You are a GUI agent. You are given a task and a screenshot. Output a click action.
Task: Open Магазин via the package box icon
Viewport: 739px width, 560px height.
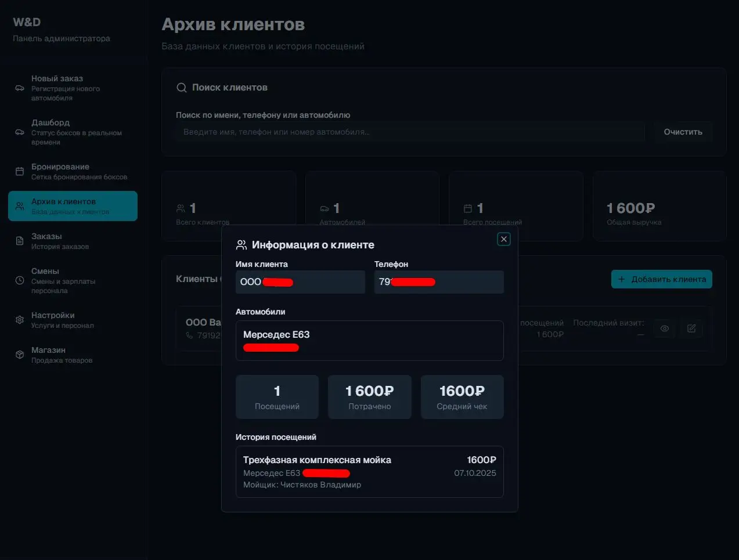tap(19, 355)
